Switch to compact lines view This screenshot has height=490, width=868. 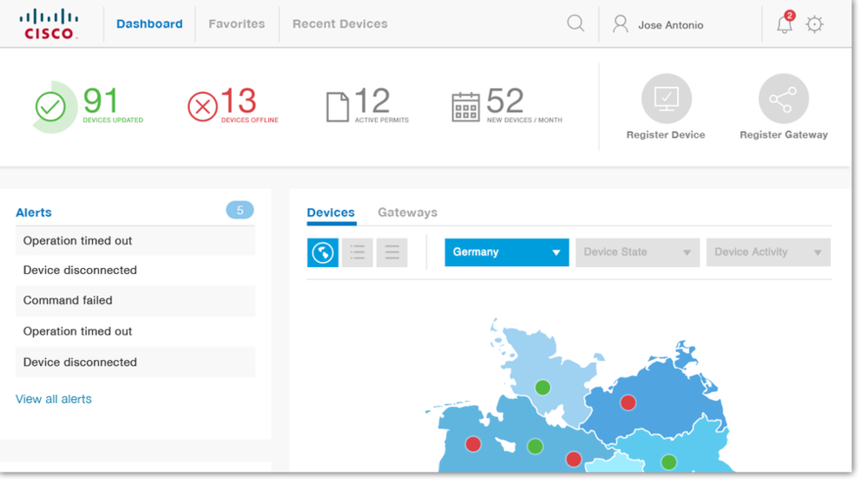(392, 252)
